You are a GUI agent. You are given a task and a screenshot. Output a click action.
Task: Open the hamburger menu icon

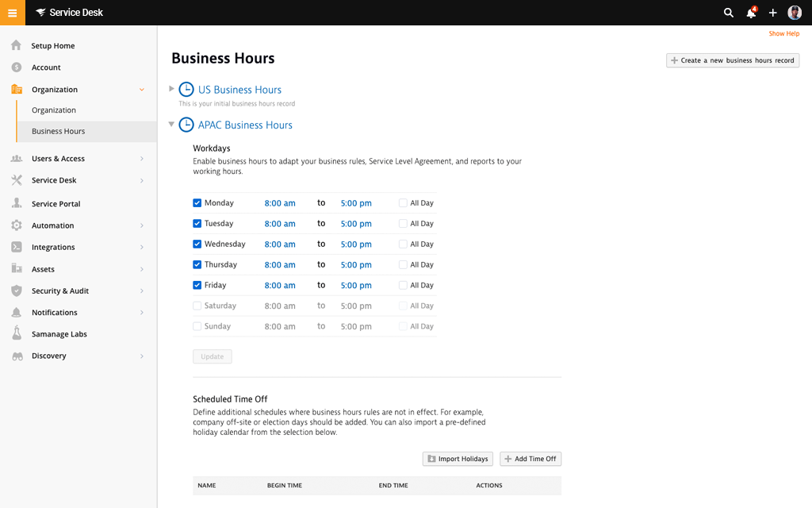click(x=13, y=13)
